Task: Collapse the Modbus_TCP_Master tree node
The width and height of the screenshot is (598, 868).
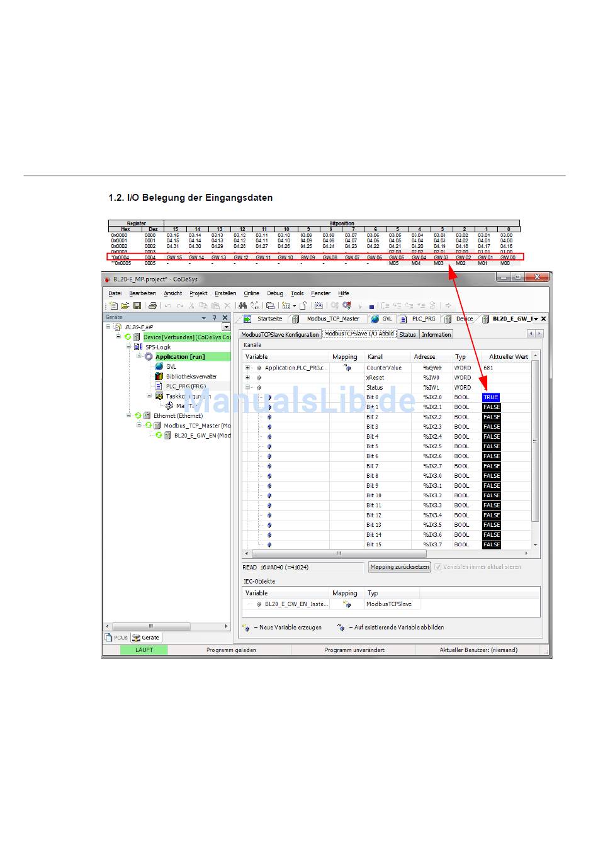Action: [x=139, y=426]
